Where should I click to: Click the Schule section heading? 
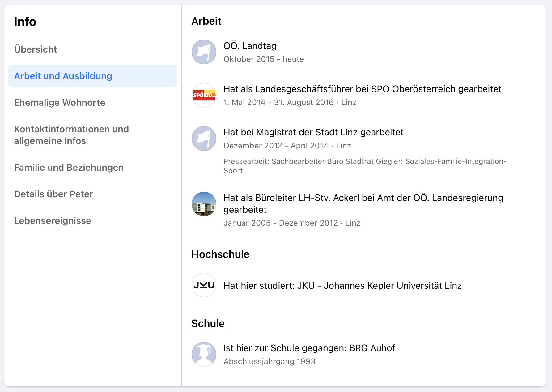pos(208,323)
